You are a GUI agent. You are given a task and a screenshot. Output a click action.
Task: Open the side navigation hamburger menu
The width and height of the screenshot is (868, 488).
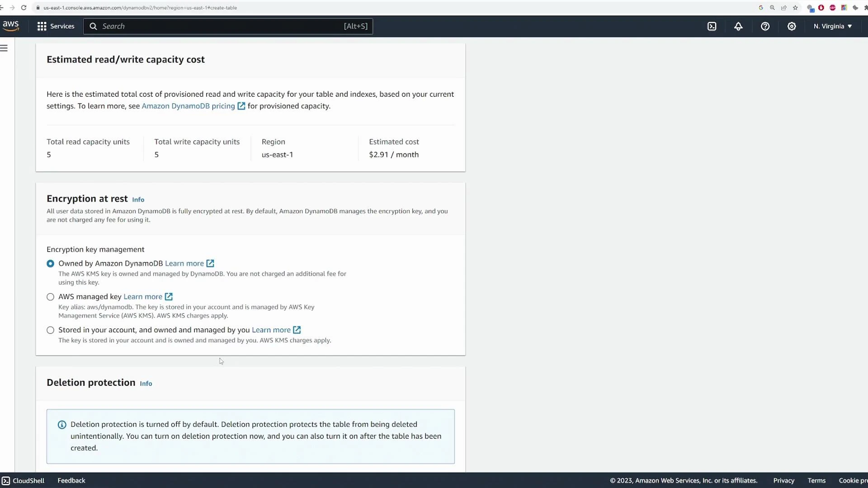point(4,48)
